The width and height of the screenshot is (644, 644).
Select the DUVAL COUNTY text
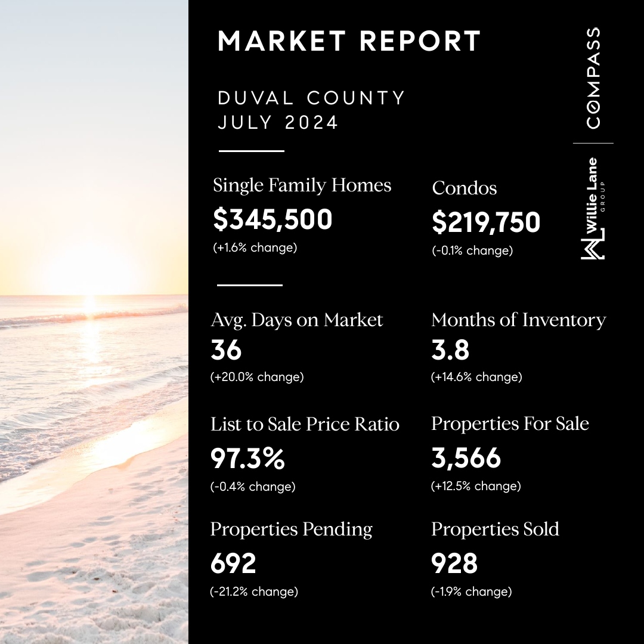[x=312, y=97]
